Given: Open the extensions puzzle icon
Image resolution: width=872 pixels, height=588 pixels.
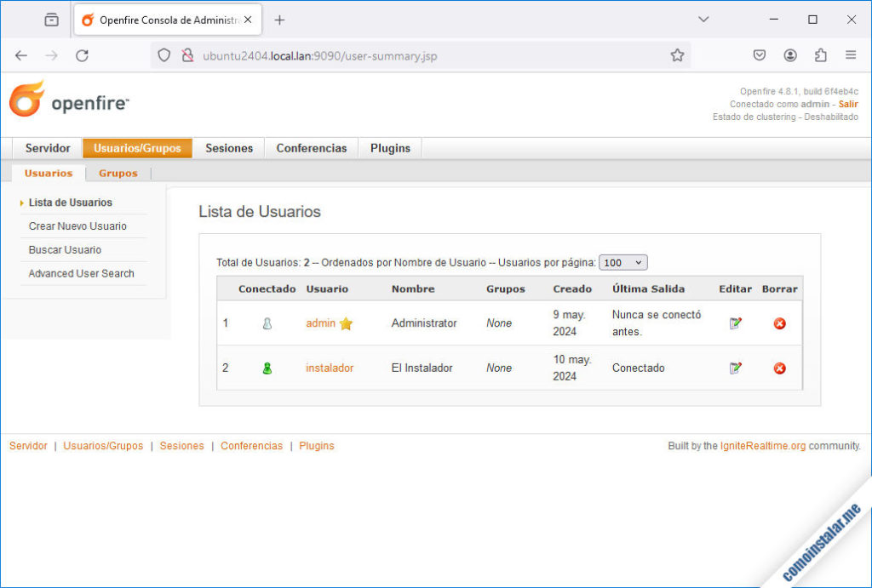Looking at the screenshot, I should (820, 55).
